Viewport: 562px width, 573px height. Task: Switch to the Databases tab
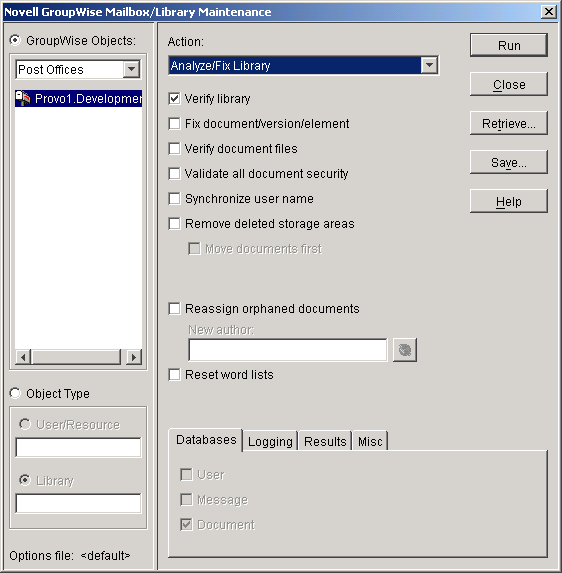click(206, 440)
